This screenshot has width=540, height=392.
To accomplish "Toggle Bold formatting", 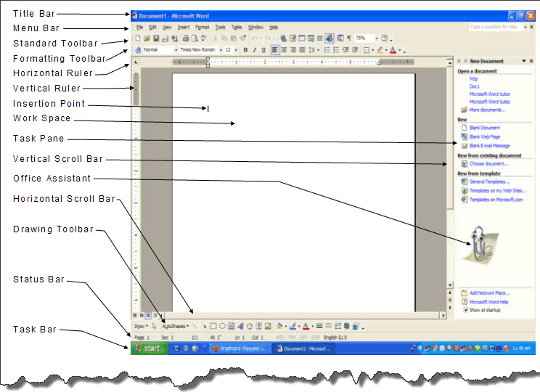I will tap(245, 50).
